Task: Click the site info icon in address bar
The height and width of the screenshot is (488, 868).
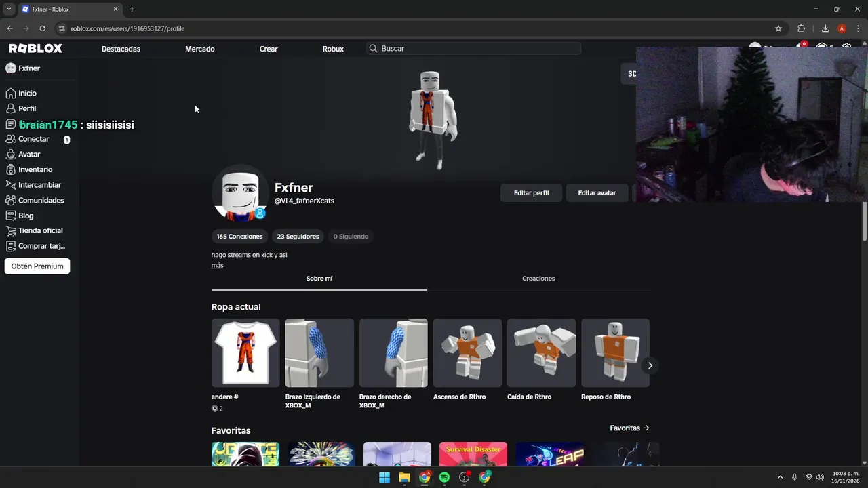Action: 62,28
